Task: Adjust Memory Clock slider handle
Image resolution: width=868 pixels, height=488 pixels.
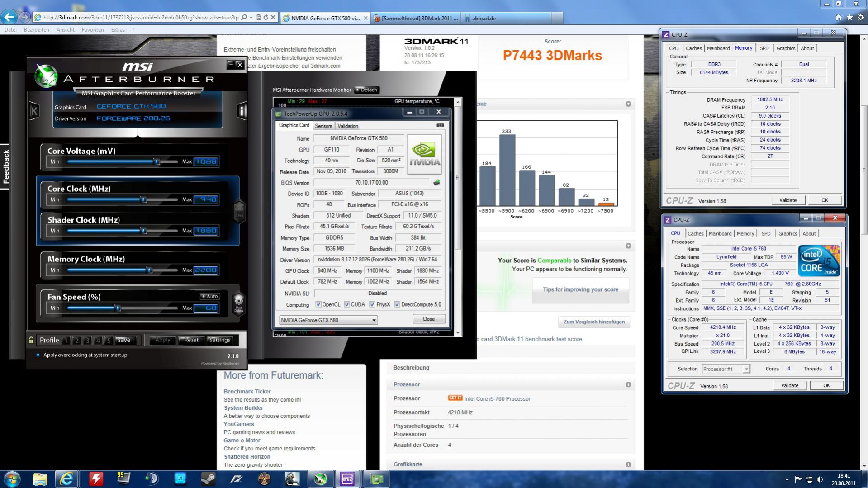Action: tap(149, 270)
